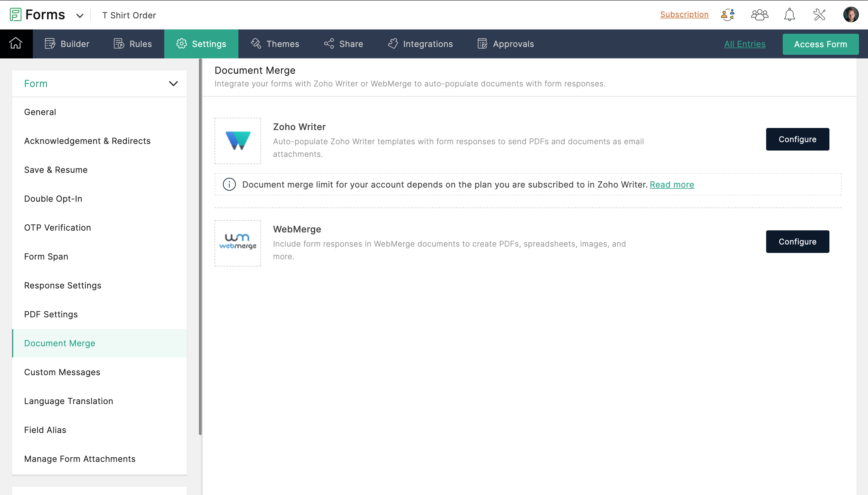Image resolution: width=868 pixels, height=495 pixels.
Task: Click the sidebar vertical scrollbar
Action: (x=200, y=247)
